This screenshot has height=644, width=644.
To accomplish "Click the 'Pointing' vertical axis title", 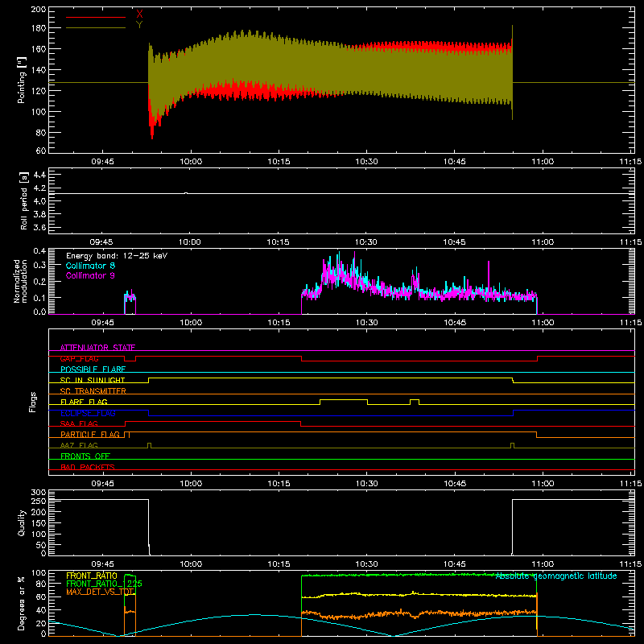I will (x=22, y=80).
